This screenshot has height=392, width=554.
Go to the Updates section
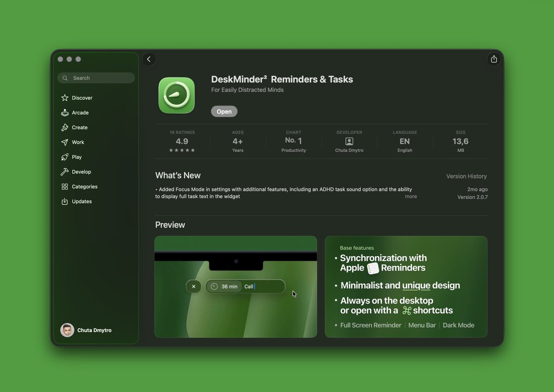[x=82, y=201]
